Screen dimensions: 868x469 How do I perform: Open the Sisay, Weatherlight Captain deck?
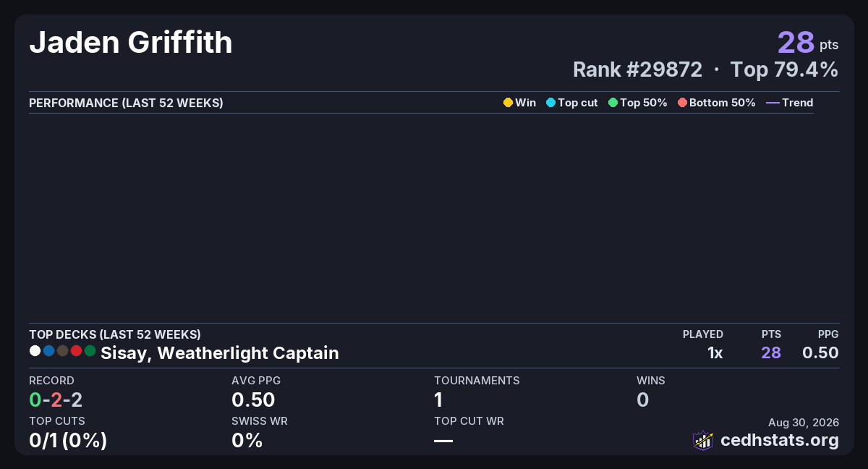[x=220, y=353]
